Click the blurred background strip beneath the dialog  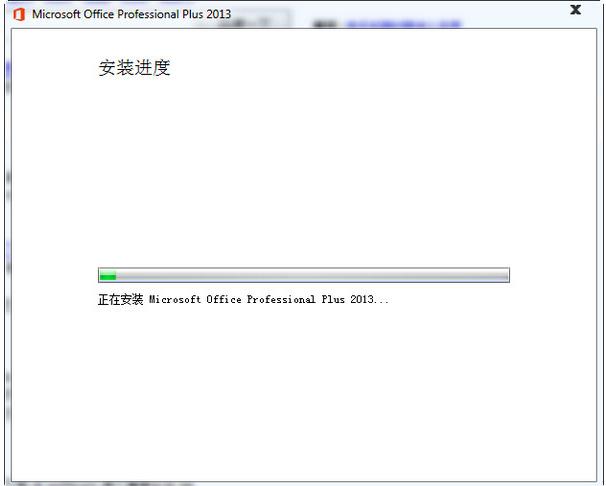(x=104, y=484)
